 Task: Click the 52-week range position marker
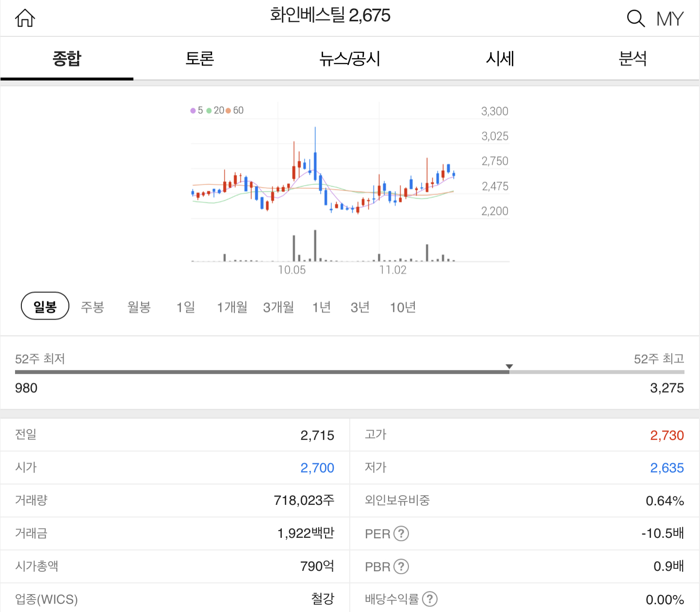pyautogui.click(x=509, y=367)
